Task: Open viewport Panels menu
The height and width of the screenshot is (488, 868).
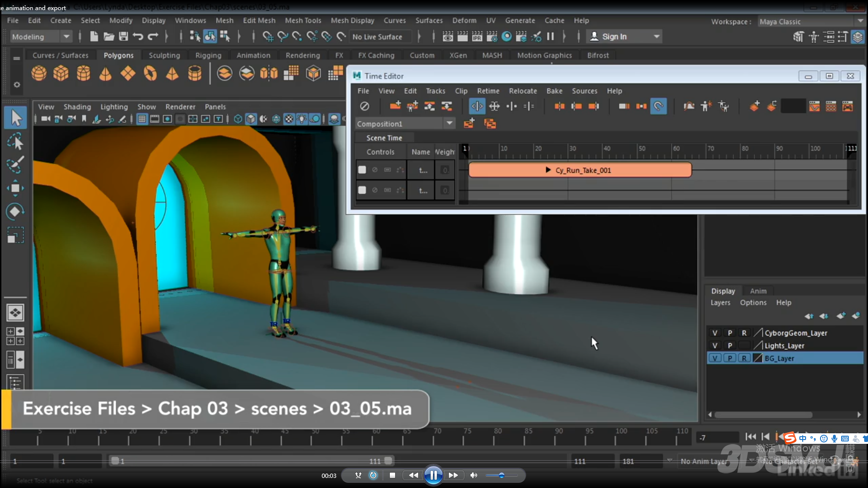Action: pyautogui.click(x=215, y=107)
